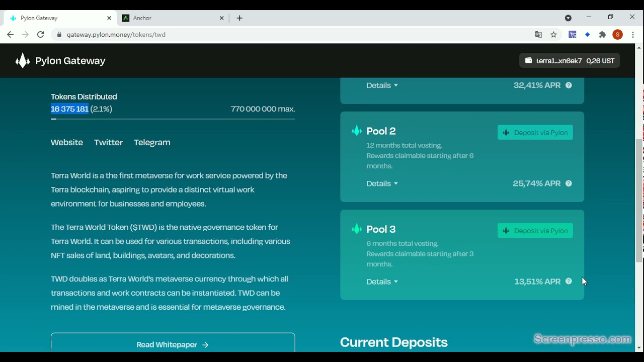644x362 pixels.
Task: Click the scrollbar down arrow
Action: [639, 348]
